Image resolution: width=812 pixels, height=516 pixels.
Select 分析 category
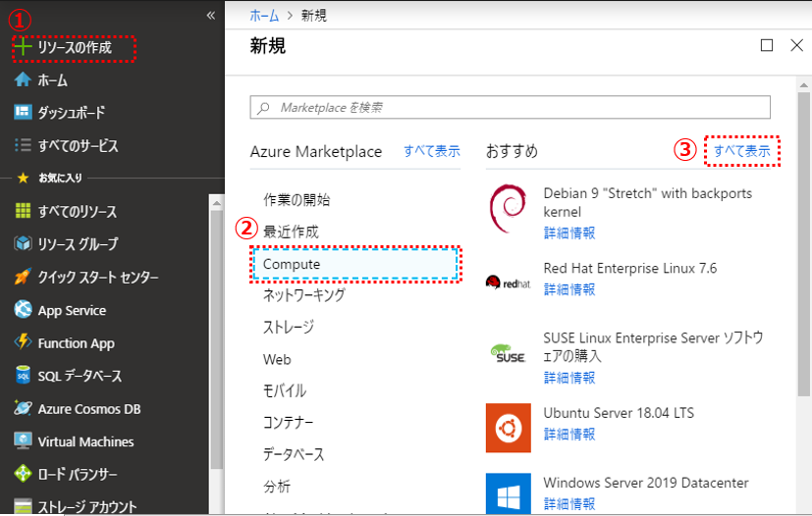coord(277,487)
